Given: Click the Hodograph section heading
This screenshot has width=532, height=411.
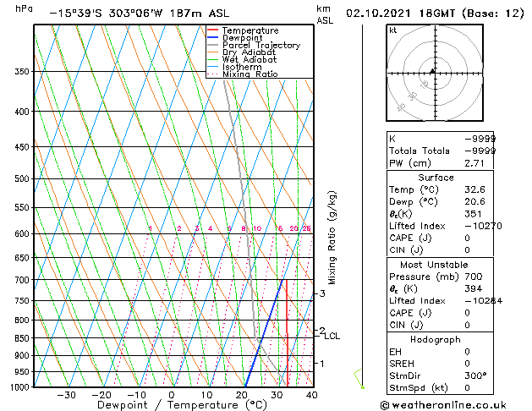Looking at the screenshot, I should [x=436, y=339].
